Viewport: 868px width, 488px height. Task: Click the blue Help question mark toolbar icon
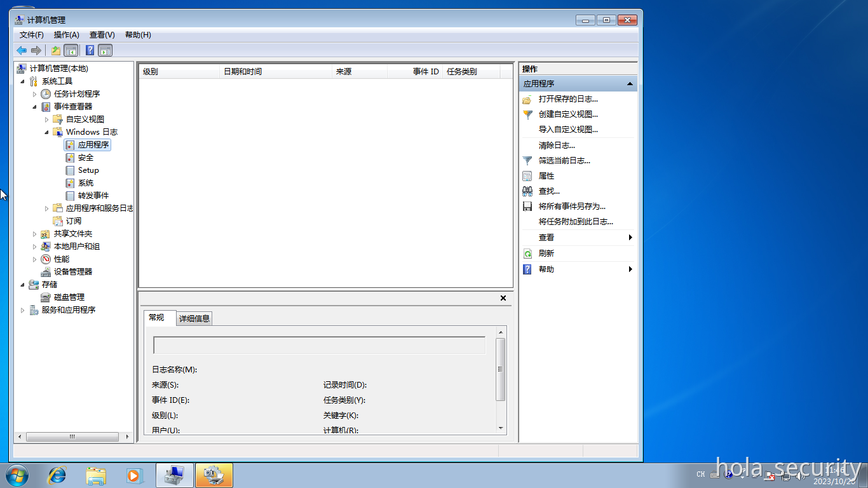tap(91, 50)
